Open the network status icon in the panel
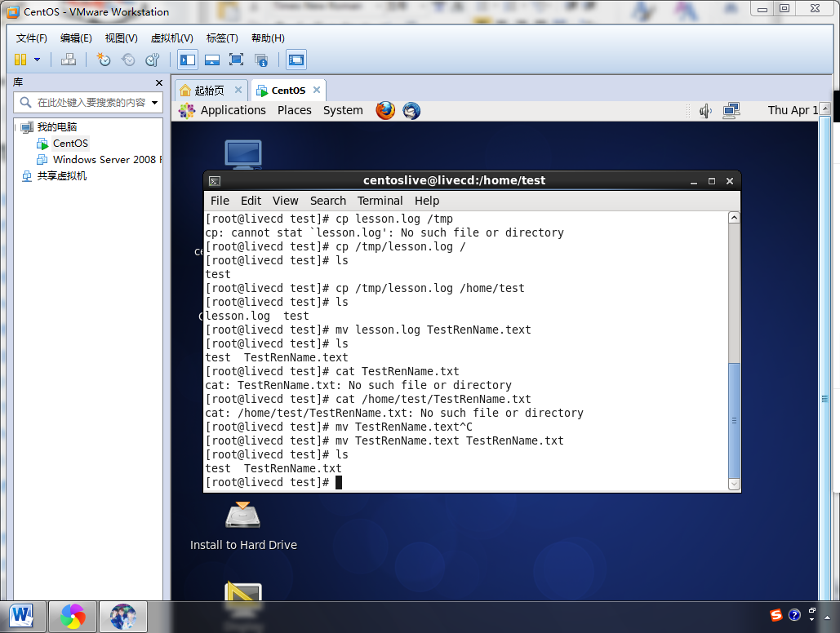 [731, 110]
